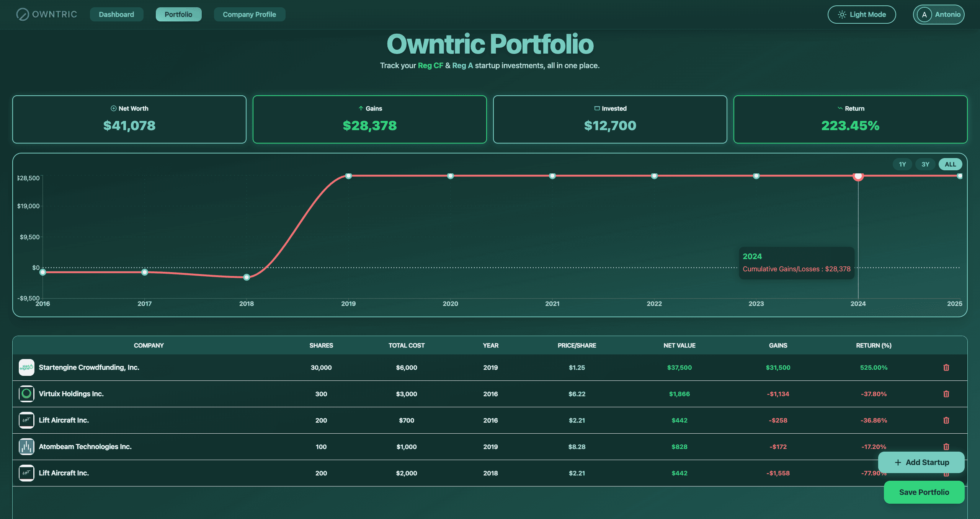
Task: Select the 2024 point on the chart
Action: [x=859, y=176]
